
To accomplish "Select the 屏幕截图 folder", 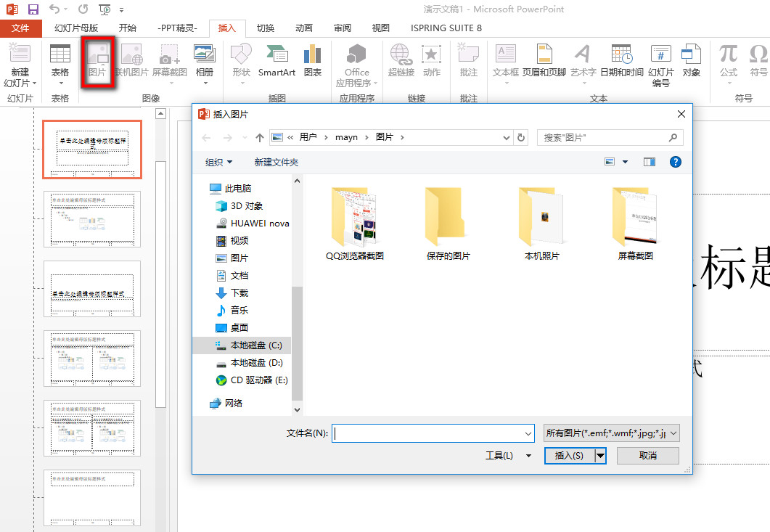I will 636,224.
